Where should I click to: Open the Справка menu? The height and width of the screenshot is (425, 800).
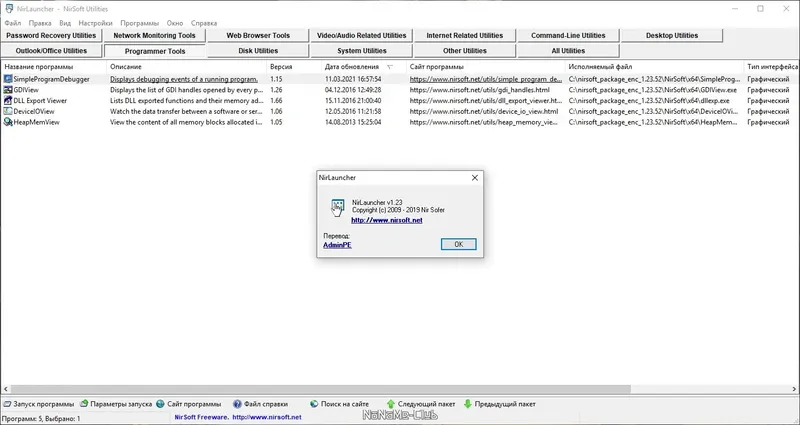point(204,23)
